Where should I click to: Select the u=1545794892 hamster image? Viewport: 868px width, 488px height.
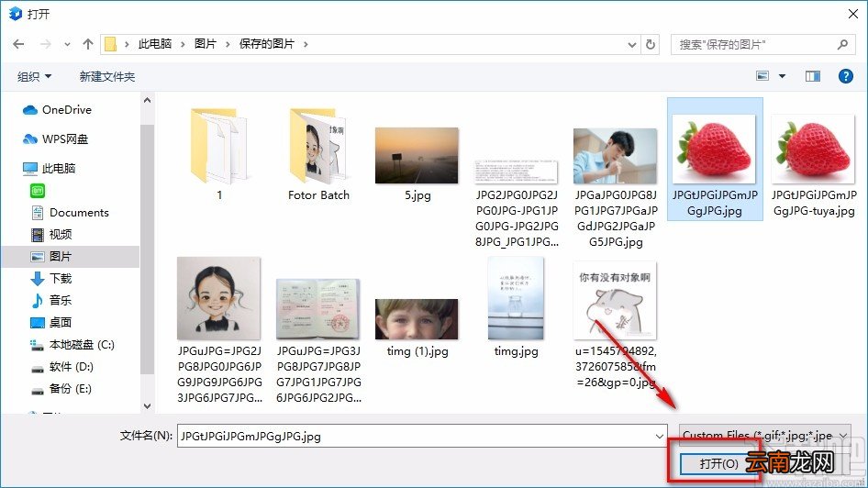click(x=616, y=326)
